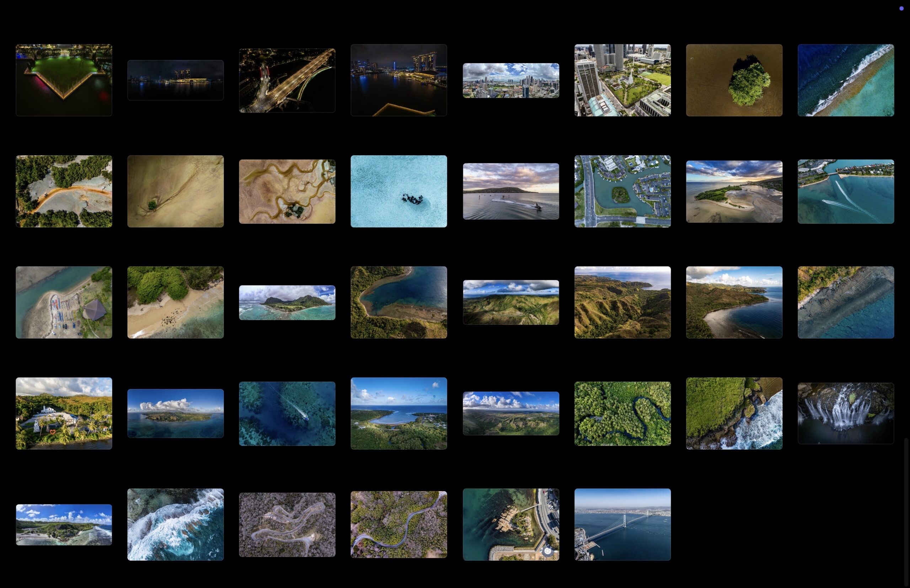This screenshot has width=910, height=588.
Task: Click the purple dot in the top corner
Action: [x=901, y=9]
